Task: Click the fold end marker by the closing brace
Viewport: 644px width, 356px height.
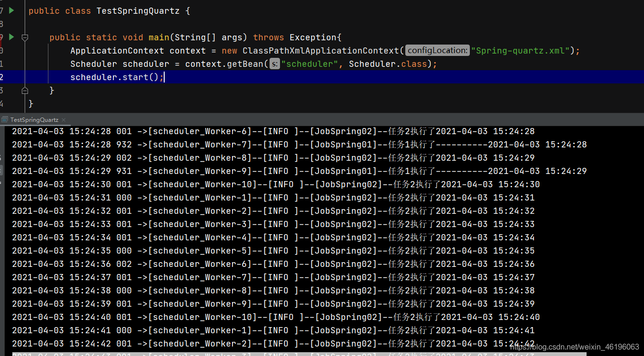Action: pyautogui.click(x=25, y=90)
